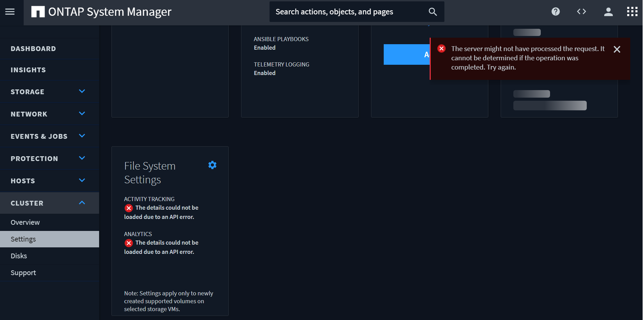Open the Insights page
The width and height of the screenshot is (644, 320).
pos(50,70)
